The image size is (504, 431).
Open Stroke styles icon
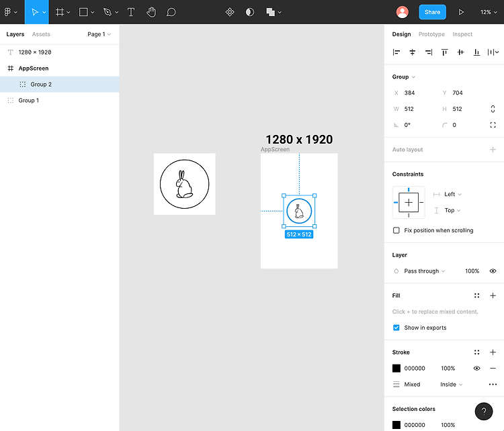476,352
